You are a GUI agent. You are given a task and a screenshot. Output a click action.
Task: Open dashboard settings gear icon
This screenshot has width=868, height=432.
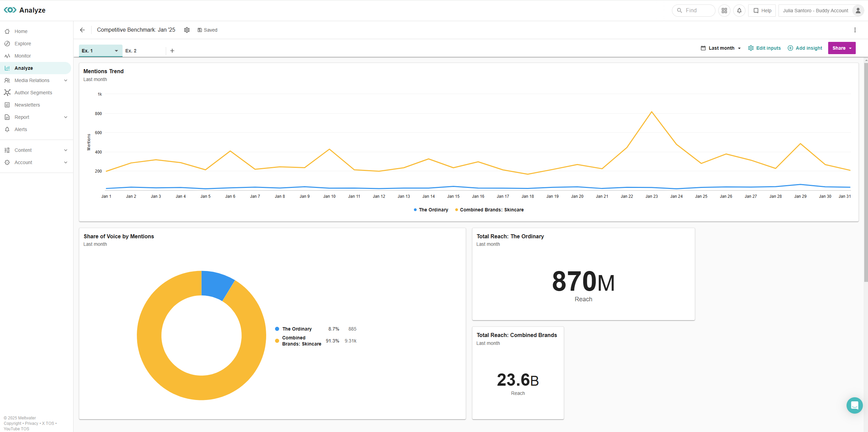pyautogui.click(x=187, y=30)
